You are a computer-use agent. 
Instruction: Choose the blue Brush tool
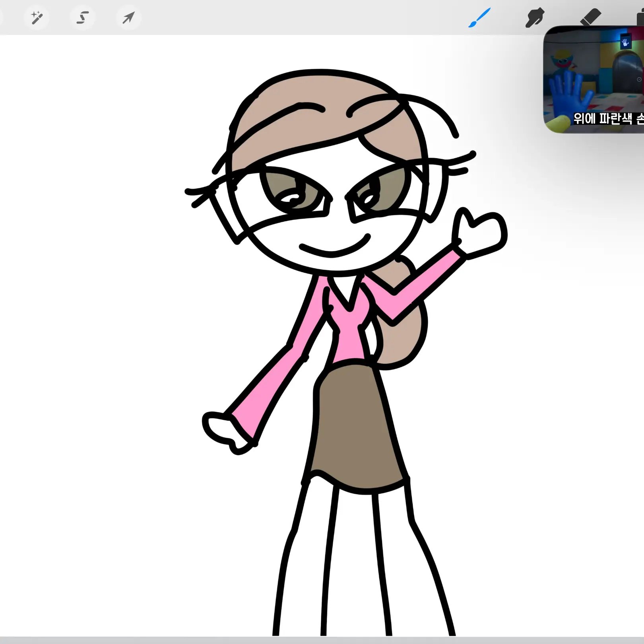479,17
